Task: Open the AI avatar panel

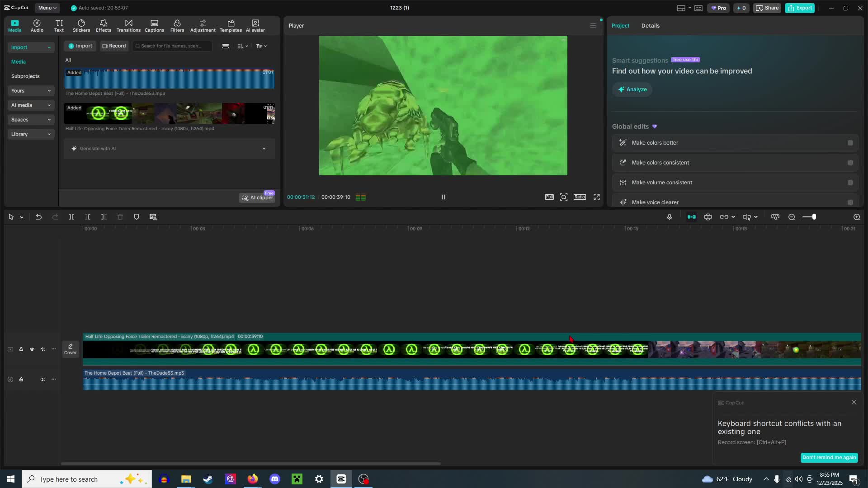Action: pos(255,26)
